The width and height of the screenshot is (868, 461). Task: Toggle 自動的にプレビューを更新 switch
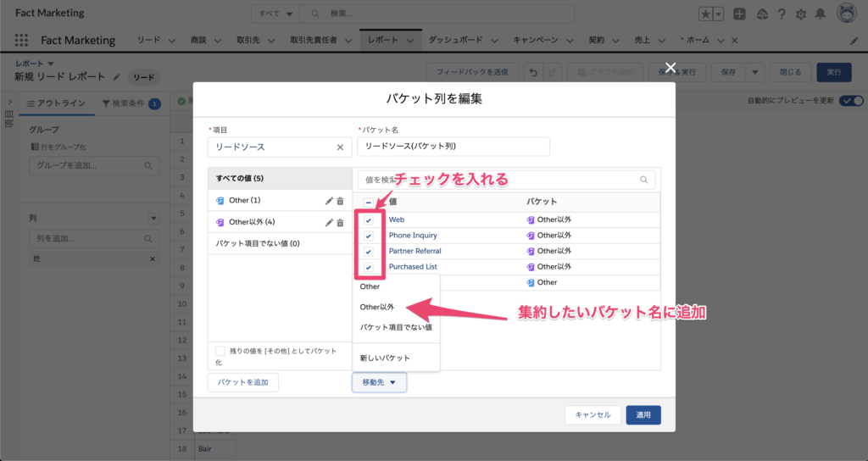click(x=851, y=101)
